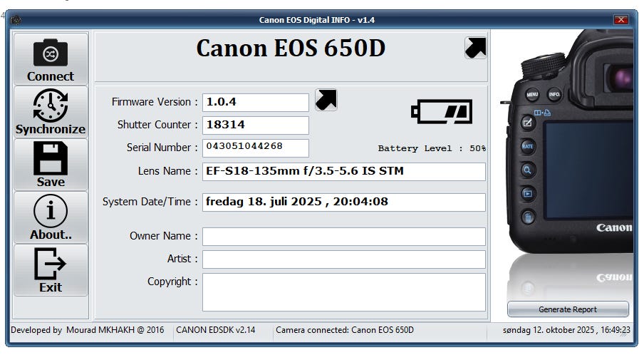Click arrow icon beside Canon EOS 650D title
The width and height of the screenshot is (644, 355).
tap(476, 48)
